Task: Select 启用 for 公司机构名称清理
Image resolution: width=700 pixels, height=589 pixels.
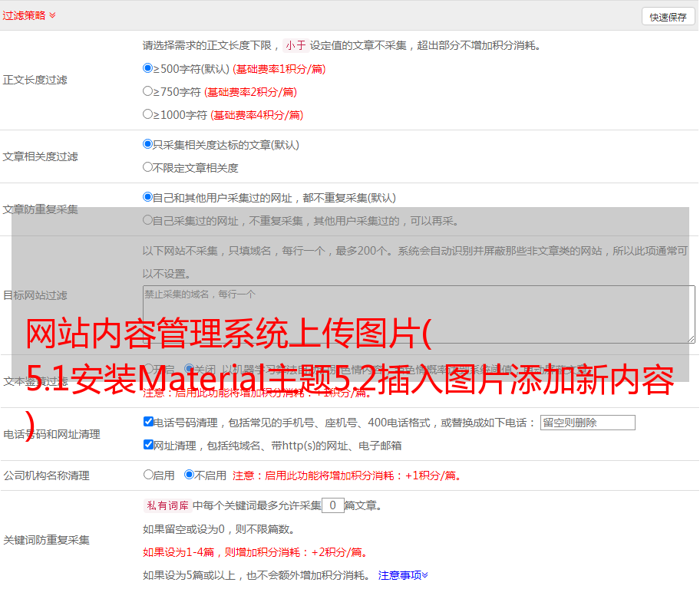Action: (148, 474)
